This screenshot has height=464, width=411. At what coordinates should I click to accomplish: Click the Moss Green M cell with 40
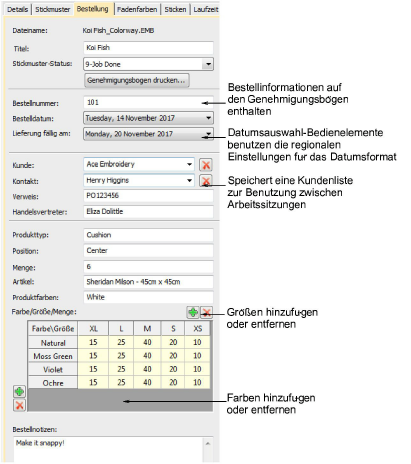click(147, 356)
